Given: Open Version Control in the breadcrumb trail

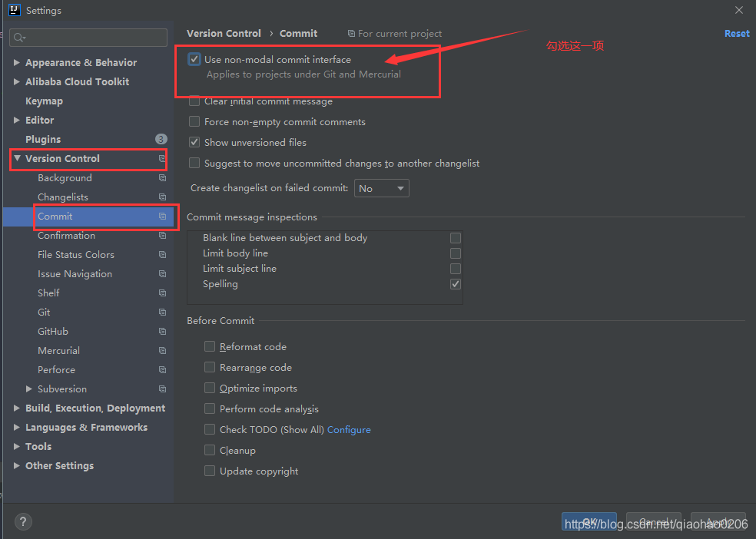Looking at the screenshot, I should coord(224,33).
